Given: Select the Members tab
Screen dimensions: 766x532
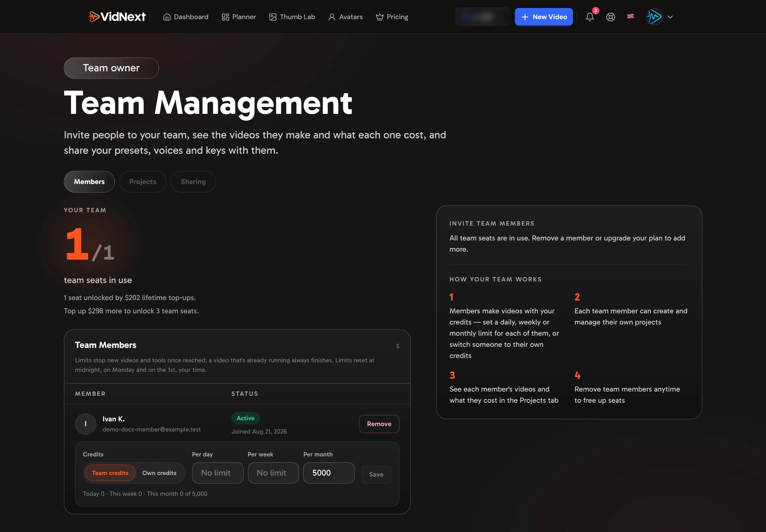Looking at the screenshot, I should tap(89, 182).
